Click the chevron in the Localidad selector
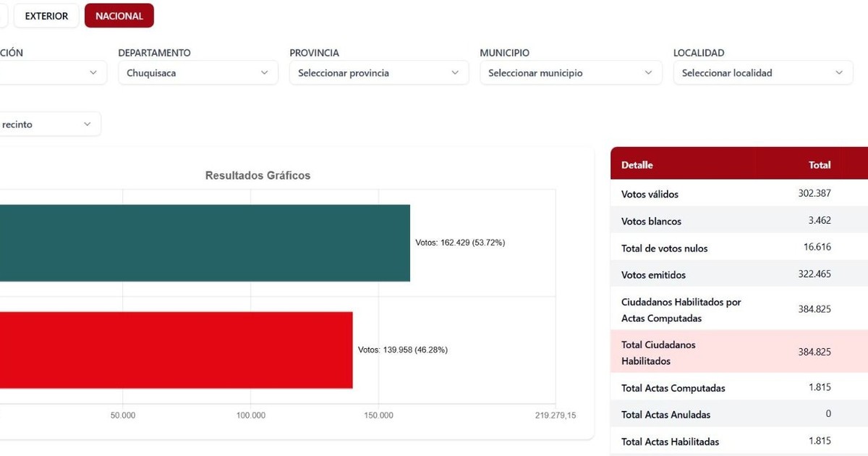Viewport: 868px width, 456px height. [x=838, y=72]
